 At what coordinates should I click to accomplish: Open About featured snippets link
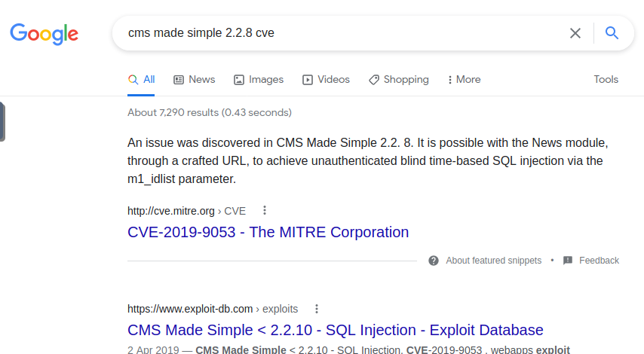[x=494, y=261]
